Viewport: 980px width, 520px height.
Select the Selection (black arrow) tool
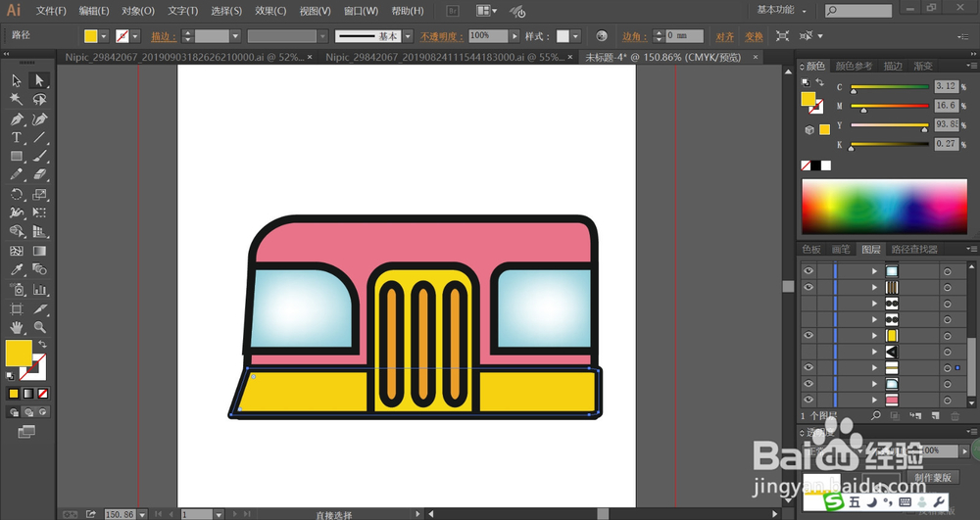coord(17,80)
